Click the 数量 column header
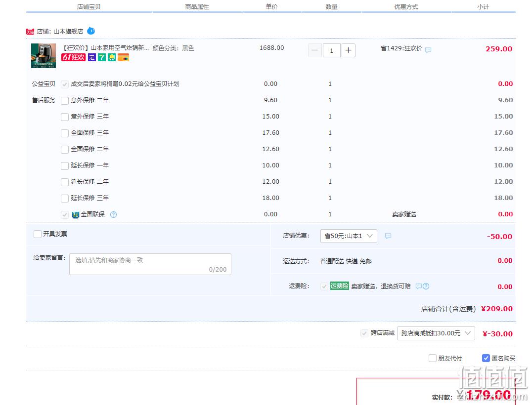Image resolution: width=532 pixels, height=405 pixels. coord(331,7)
